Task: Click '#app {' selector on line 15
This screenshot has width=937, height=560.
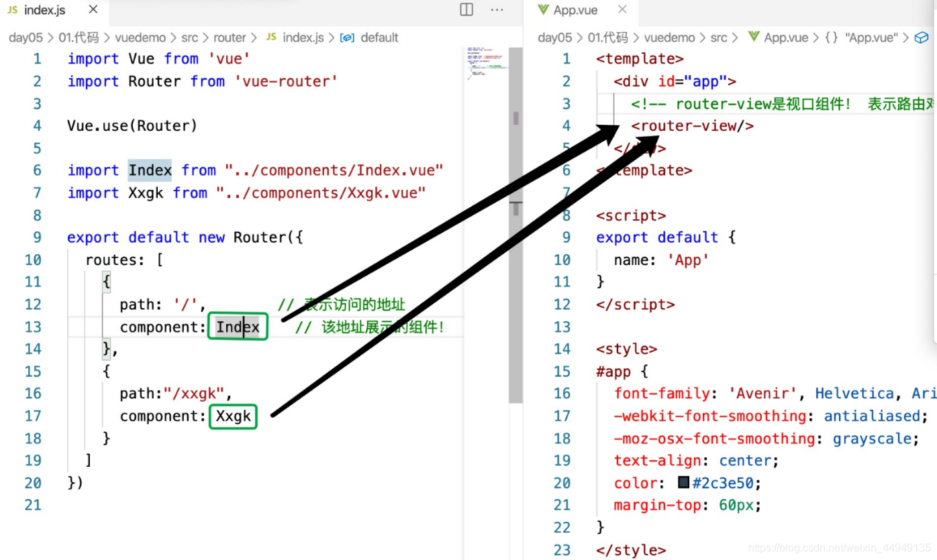Action: (622, 372)
